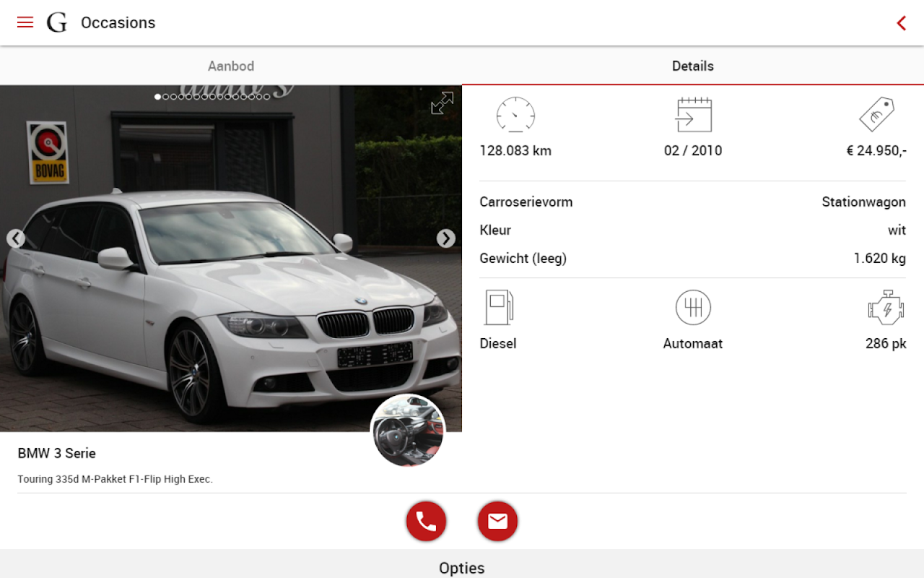Switch to the Aanbod tab
This screenshot has height=578, width=924.
point(231,66)
